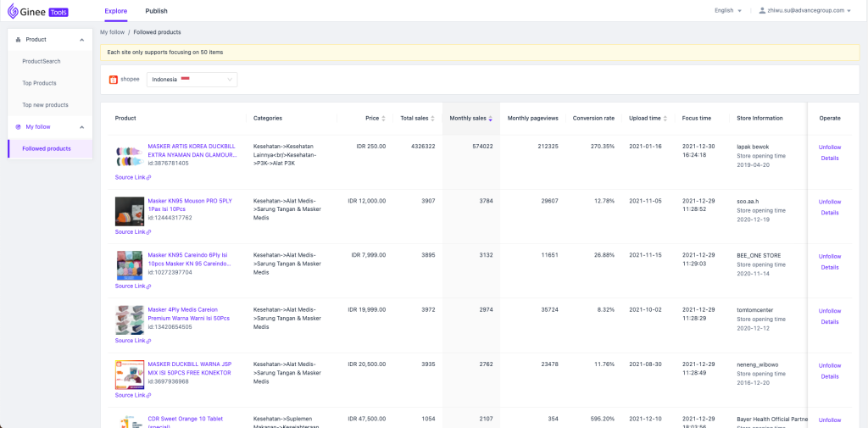Select Followed products in sidebar
This screenshot has height=428, width=868.
click(x=50, y=148)
